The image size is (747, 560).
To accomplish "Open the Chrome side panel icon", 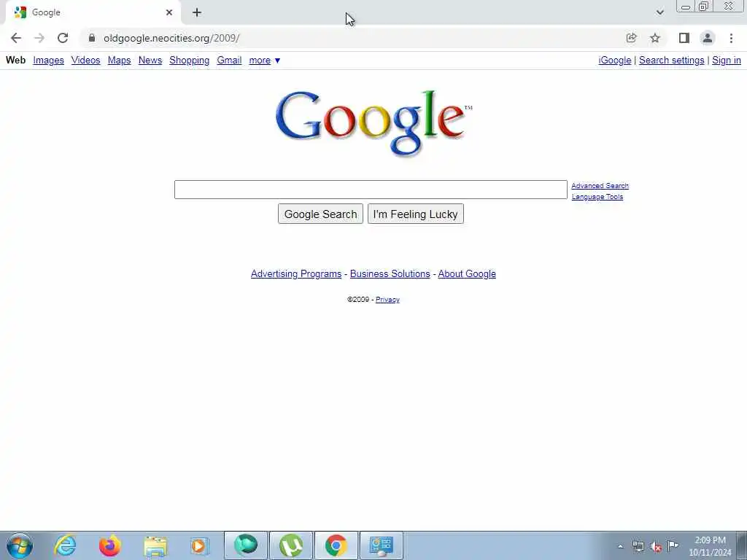I will pyautogui.click(x=684, y=38).
